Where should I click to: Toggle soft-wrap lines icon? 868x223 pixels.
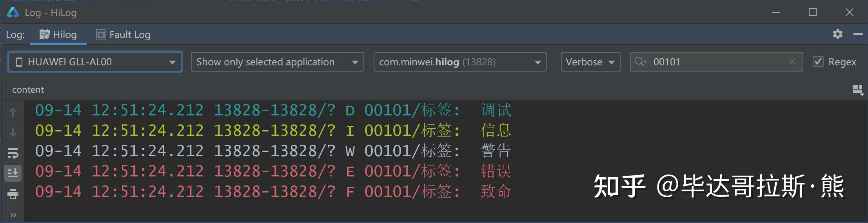point(13,153)
